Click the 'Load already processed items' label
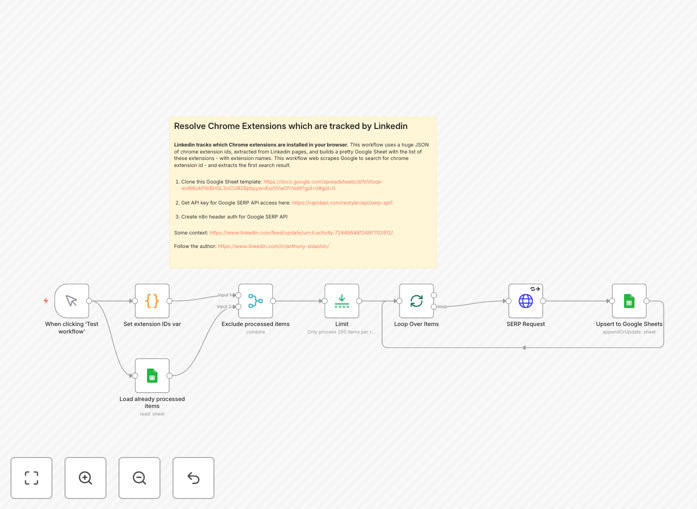 tap(152, 402)
